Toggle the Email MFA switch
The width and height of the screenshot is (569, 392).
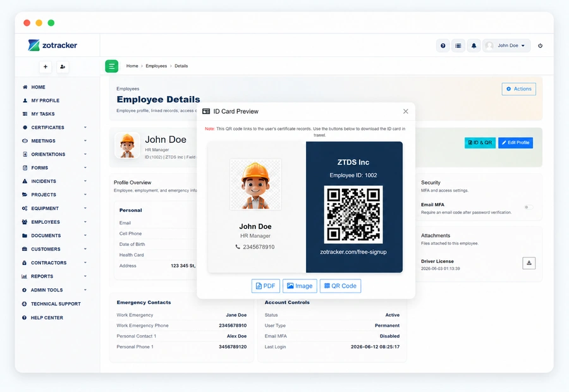pos(529,207)
